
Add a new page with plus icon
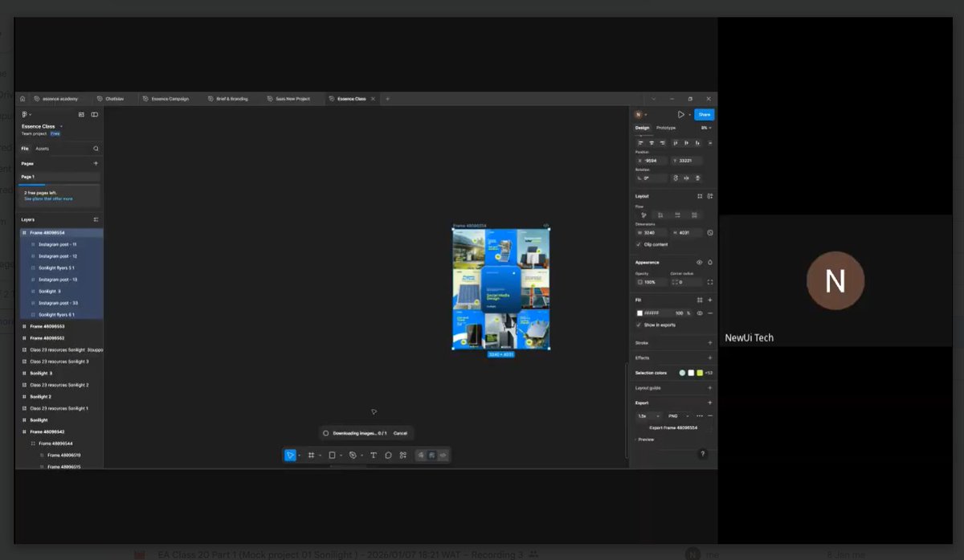coord(96,163)
